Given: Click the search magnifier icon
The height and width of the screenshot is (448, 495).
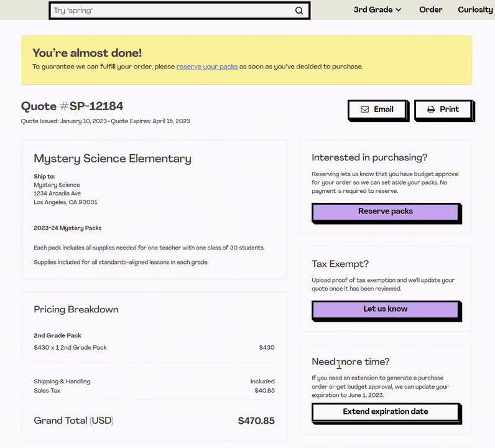Looking at the screenshot, I should point(299,11).
